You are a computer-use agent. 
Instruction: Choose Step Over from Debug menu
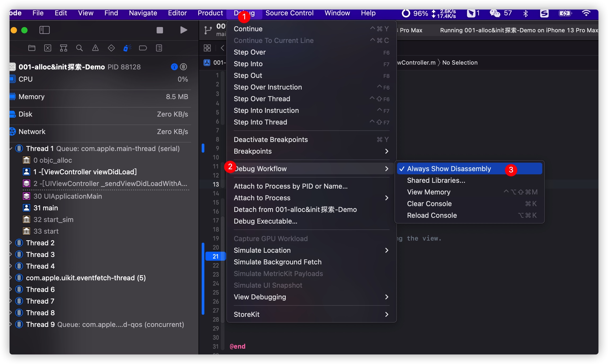tap(249, 52)
